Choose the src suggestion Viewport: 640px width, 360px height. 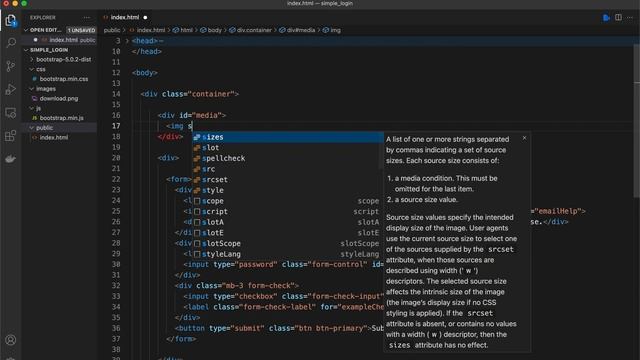pos(288,169)
